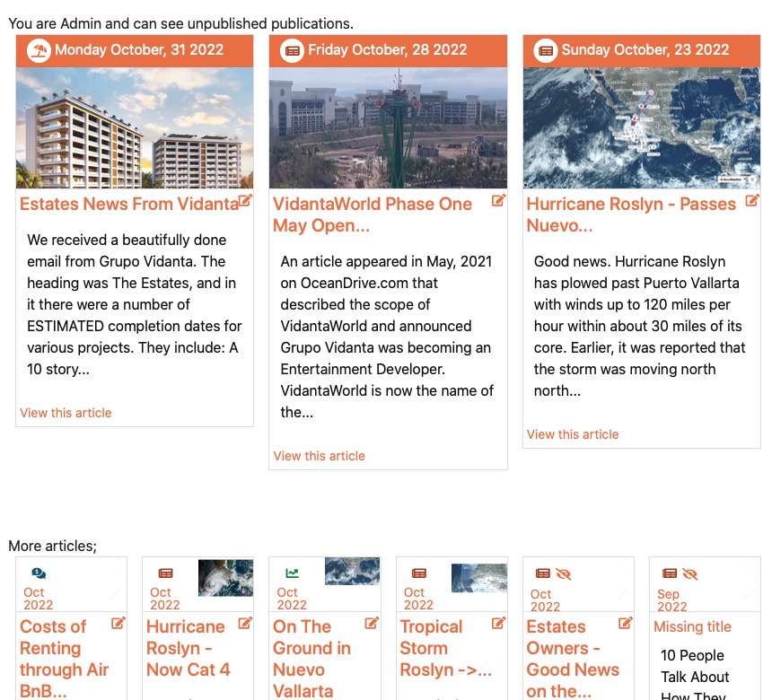Click the resort buildings article image
The image size is (763, 700).
coord(135,127)
